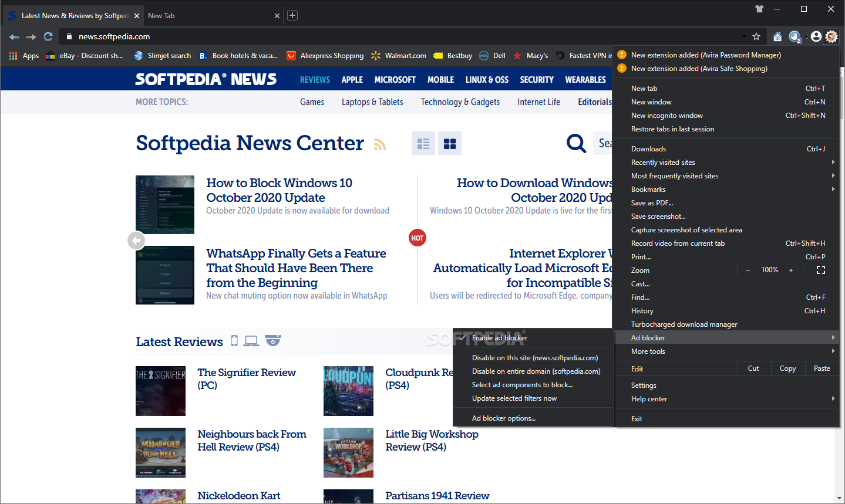Viewport: 845px width, 504px height.
Task: Open Aliexpress Shopping bookmark
Action: click(x=325, y=56)
